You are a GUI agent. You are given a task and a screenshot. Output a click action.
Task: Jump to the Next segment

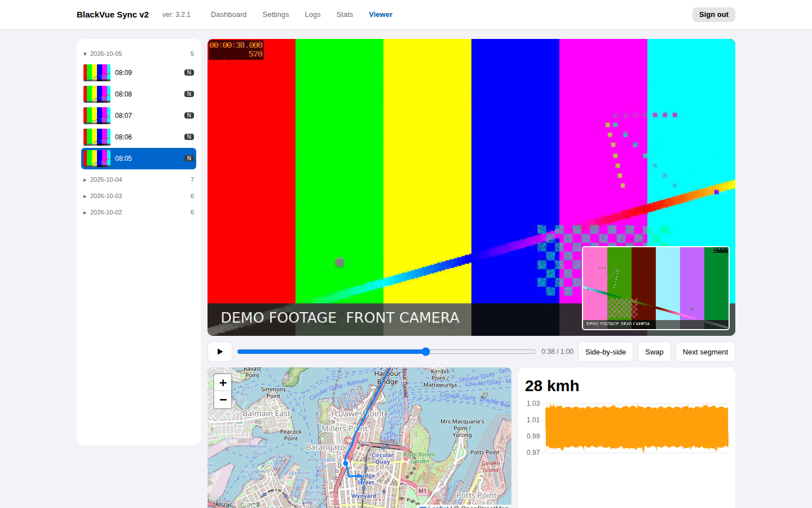[705, 352]
